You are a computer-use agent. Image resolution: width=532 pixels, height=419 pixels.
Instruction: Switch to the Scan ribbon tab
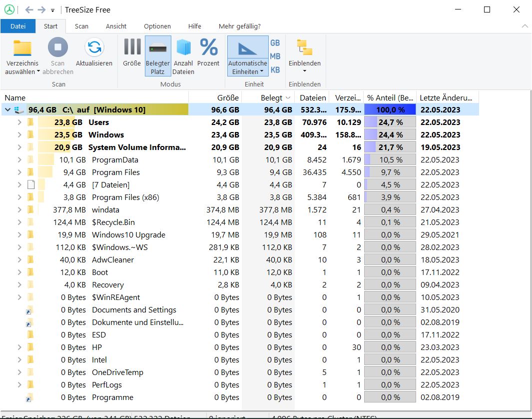[81, 26]
